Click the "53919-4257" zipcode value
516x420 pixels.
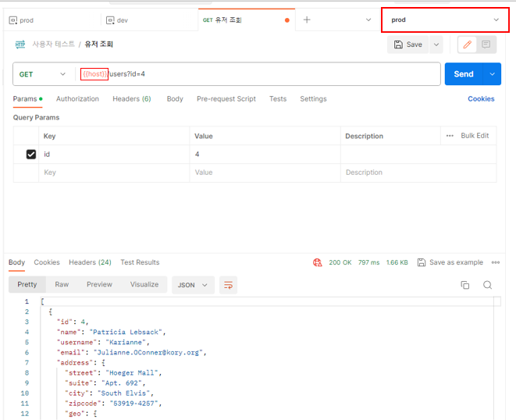click(x=134, y=404)
